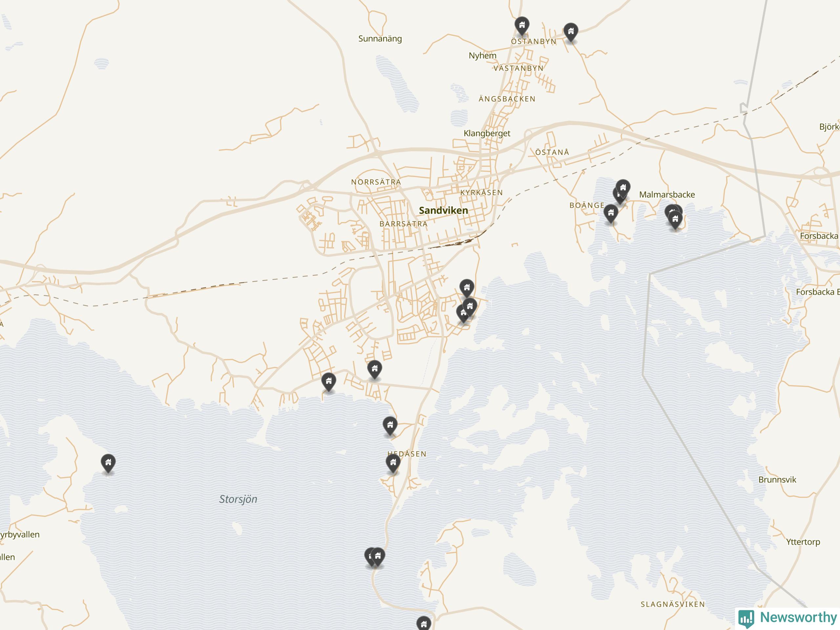Click house marker just north of Hedåsen
This screenshot has width=840, height=630.
click(389, 425)
